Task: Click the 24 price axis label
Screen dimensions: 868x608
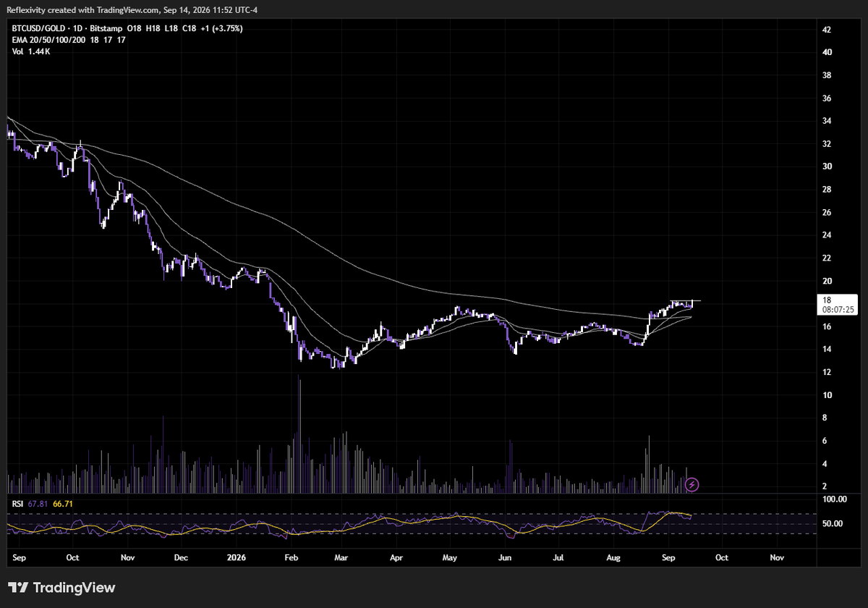Action: point(826,235)
